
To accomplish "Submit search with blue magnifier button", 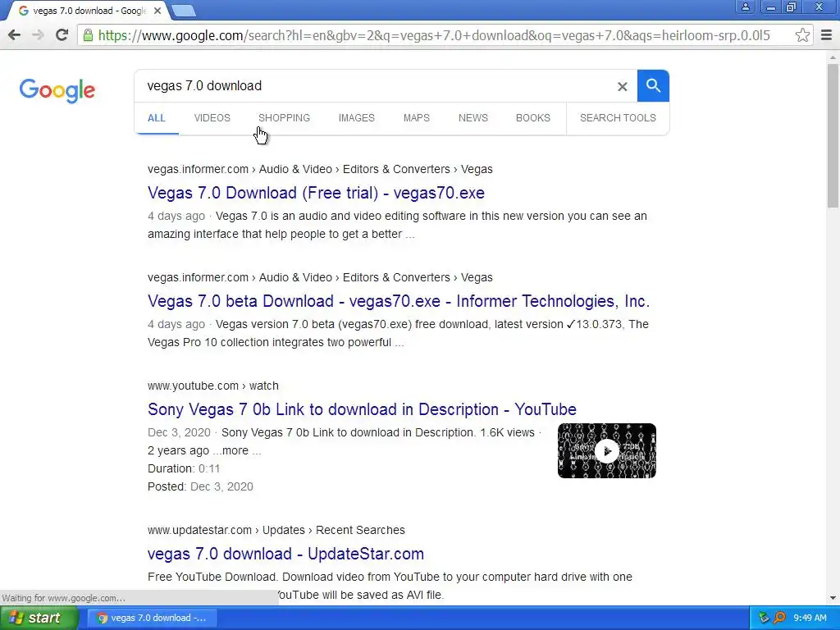I will tap(653, 85).
